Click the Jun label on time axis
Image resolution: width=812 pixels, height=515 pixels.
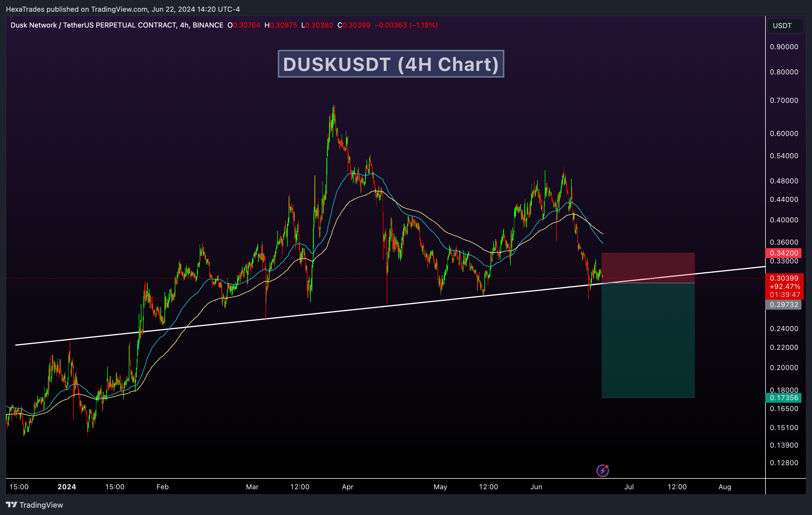point(536,487)
